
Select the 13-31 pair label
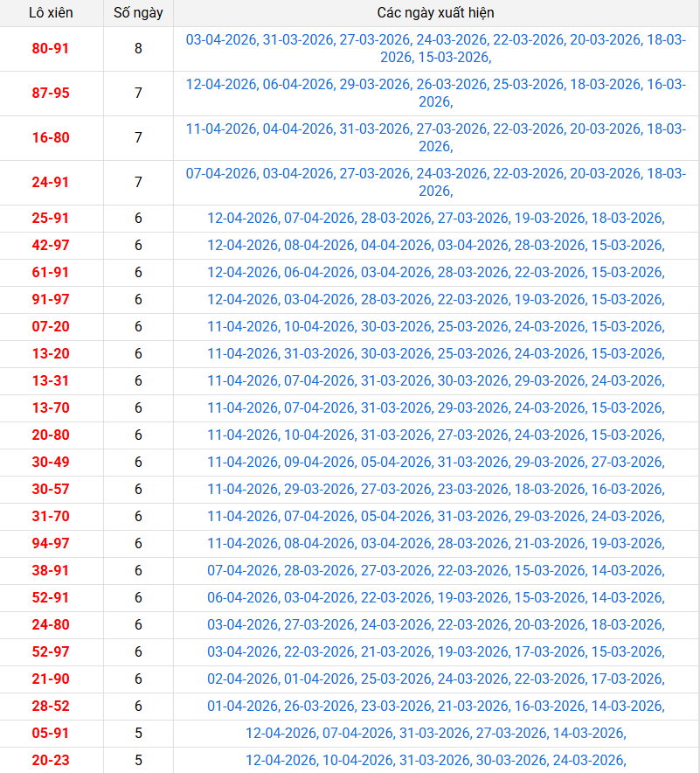pyautogui.click(x=51, y=381)
